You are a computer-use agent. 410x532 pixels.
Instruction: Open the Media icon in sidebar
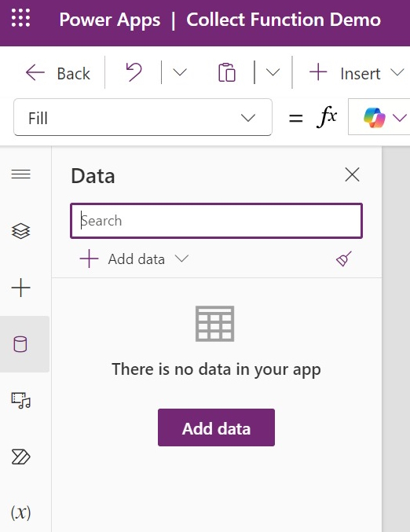(20, 400)
